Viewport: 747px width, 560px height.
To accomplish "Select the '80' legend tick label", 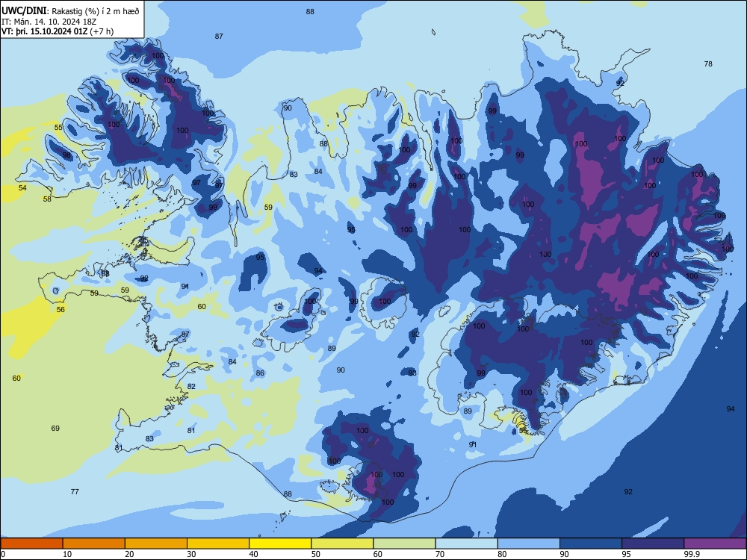I will [x=502, y=554].
